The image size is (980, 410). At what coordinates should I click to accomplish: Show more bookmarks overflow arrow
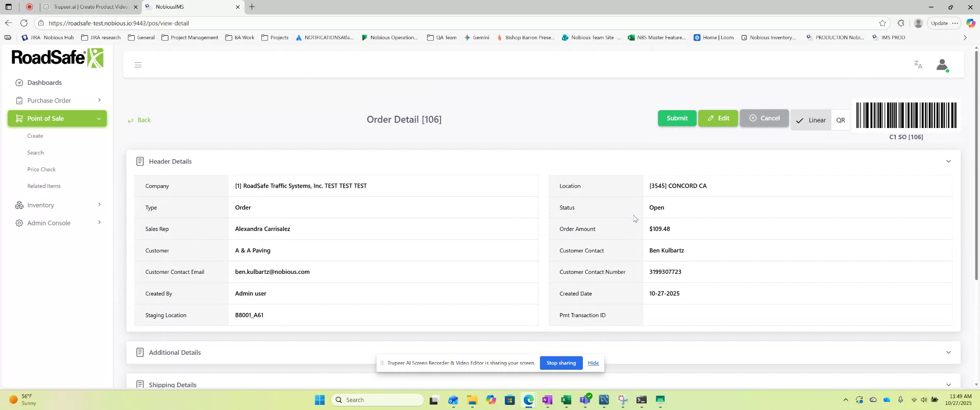(x=965, y=37)
